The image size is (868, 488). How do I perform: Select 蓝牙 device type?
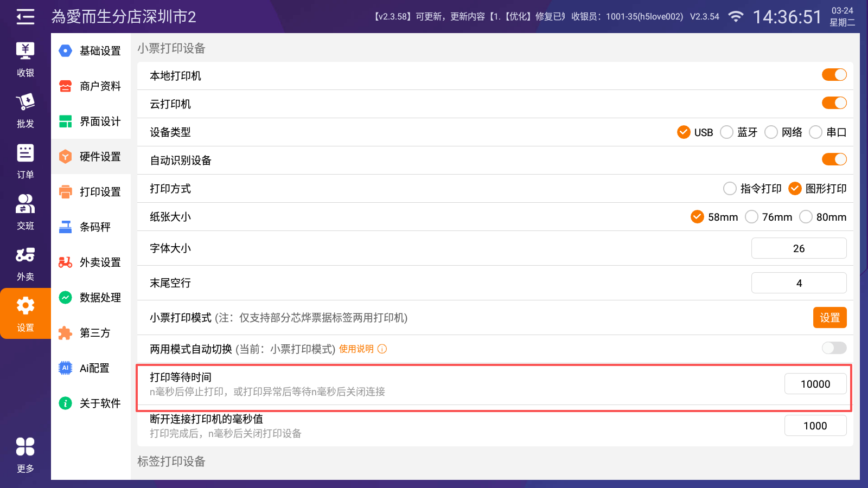click(727, 132)
